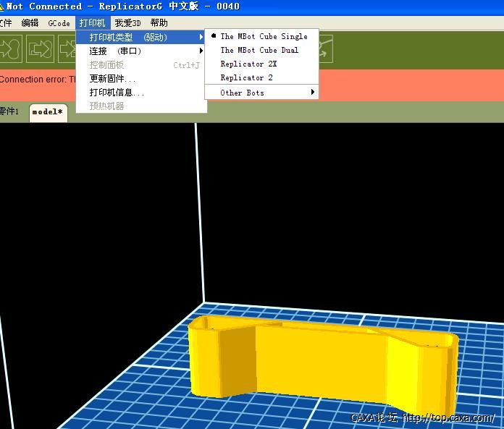Click the toolbar icon right of the printer submenu
This screenshot has width=504, height=429.
[x=324, y=49]
